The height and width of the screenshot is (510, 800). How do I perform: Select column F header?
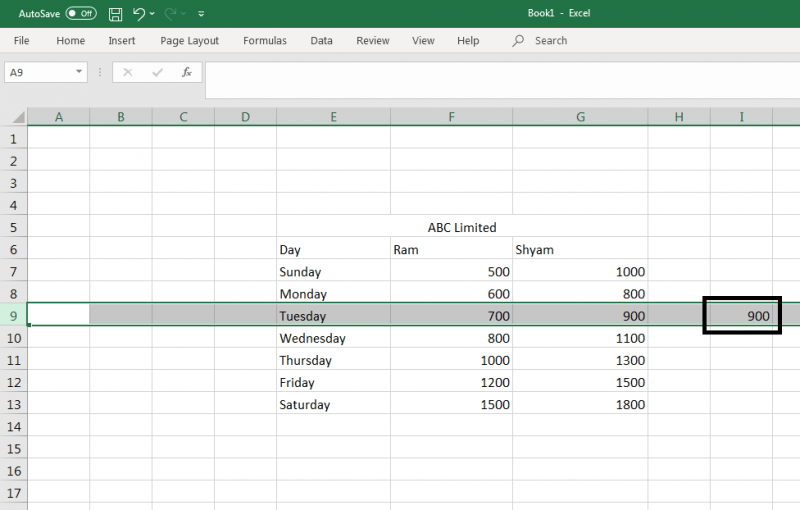(452, 117)
